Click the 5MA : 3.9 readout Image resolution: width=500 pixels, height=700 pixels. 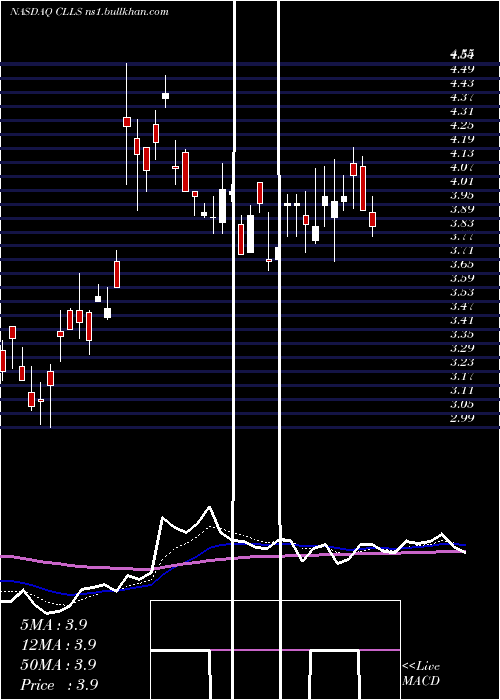54,625
